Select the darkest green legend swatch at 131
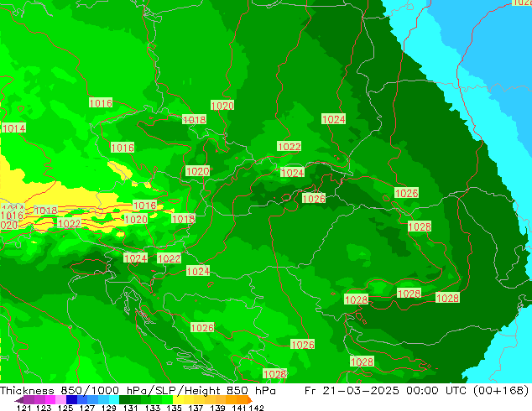 coord(124,399)
